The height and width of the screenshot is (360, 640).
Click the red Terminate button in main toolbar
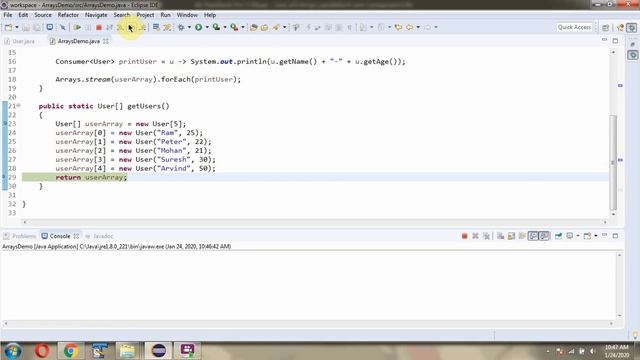[99, 27]
